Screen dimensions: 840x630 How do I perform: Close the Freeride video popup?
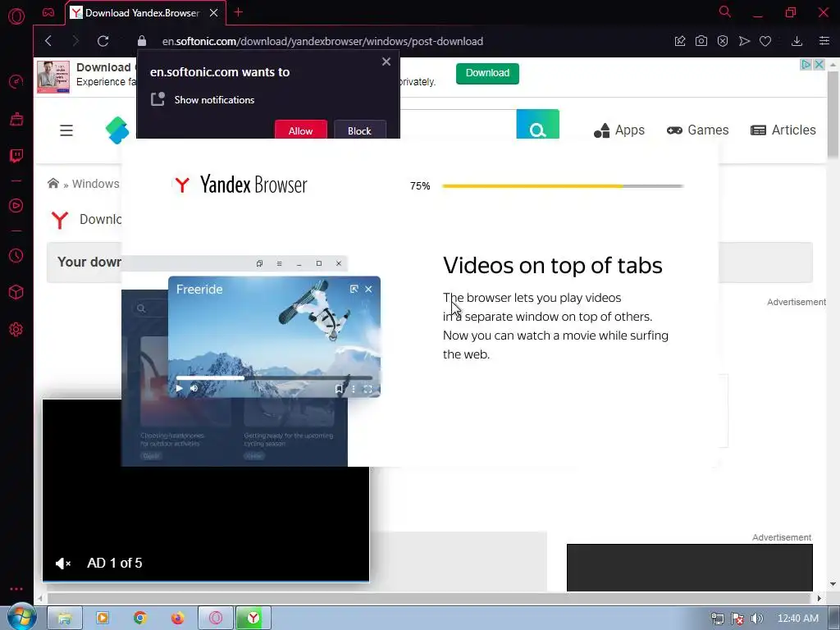coord(368,289)
